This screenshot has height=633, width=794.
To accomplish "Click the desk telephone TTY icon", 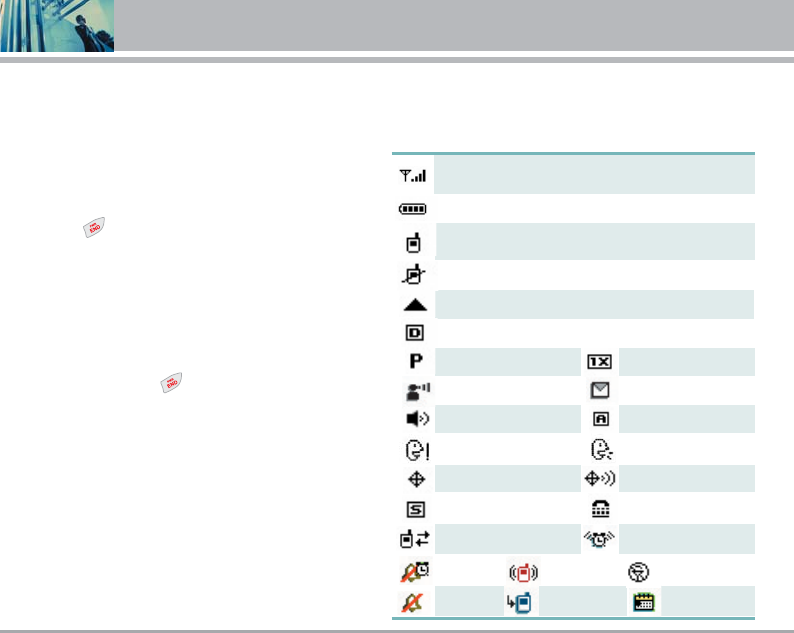I will (x=601, y=508).
